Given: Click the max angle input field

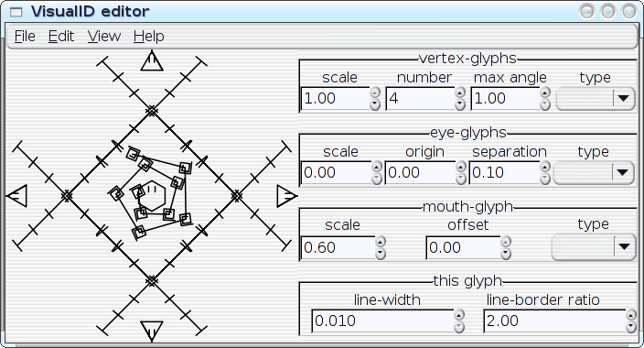Looking at the screenshot, I should click(505, 99).
